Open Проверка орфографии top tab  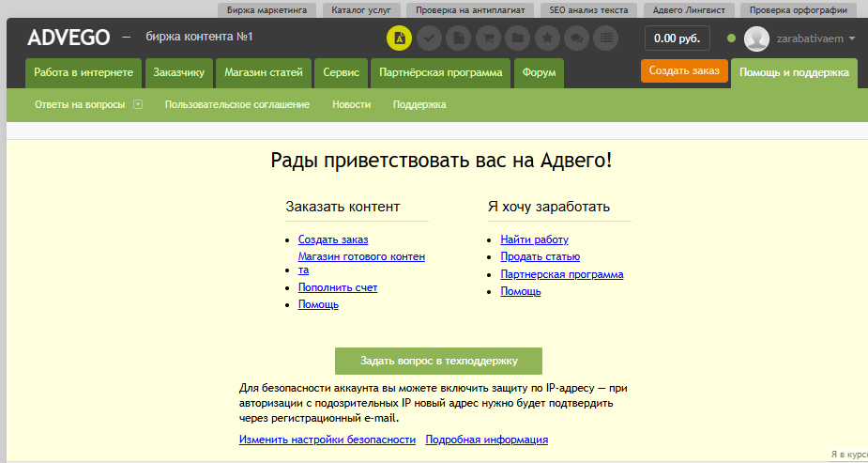coord(799,10)
